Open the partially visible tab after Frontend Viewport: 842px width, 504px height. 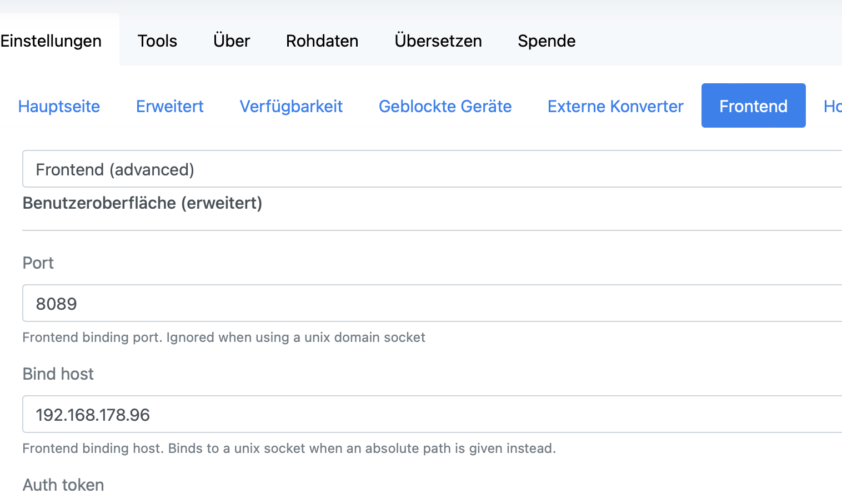pyautogui.click(x=832, y=106)
